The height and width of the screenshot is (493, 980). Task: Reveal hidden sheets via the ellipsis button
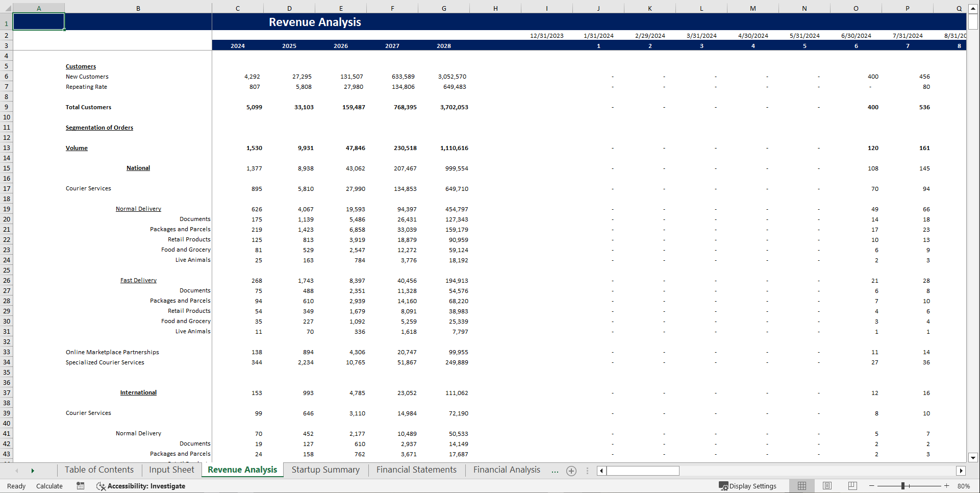(x=555, y=471)
